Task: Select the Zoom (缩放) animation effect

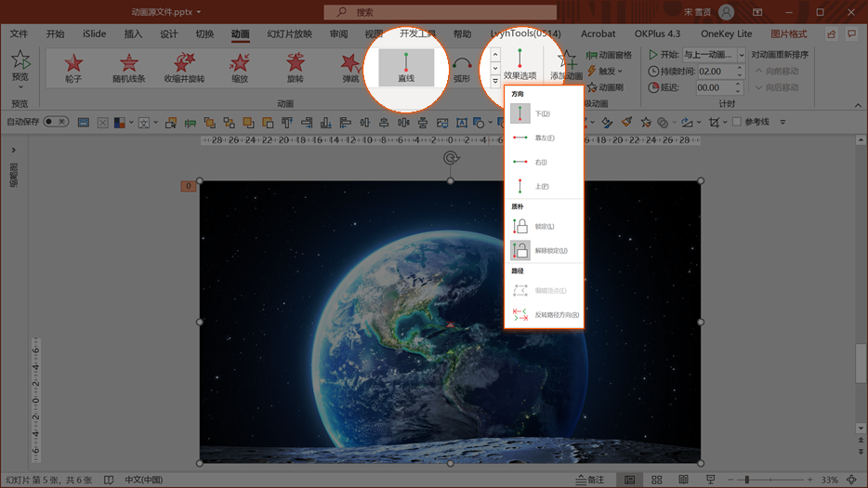Action: pyautogui.click(x=239, y=68)
